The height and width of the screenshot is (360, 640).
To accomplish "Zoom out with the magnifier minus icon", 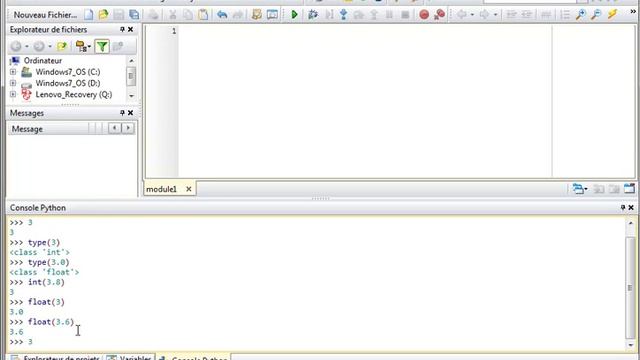I will 596,15.
